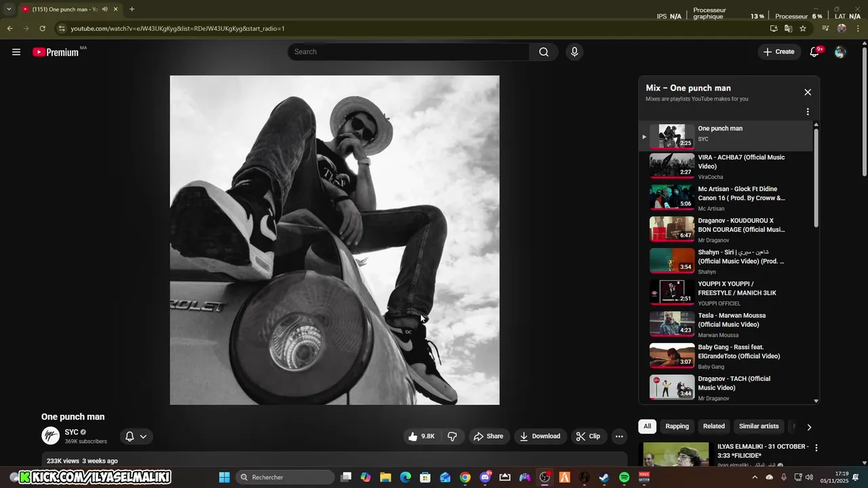Screen dimensions: 868x488
Task: Dislike the video with thumbs down
Action: (452, 436)
